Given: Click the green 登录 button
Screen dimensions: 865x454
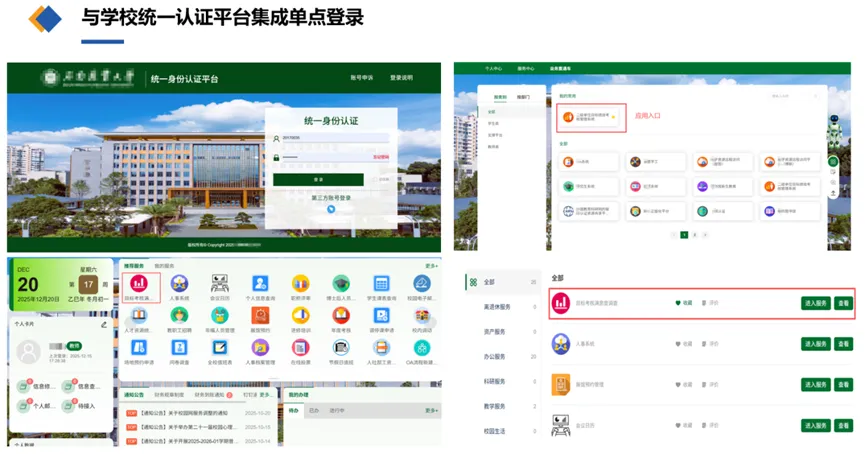Looking at the screenshot, I should 318,180.
